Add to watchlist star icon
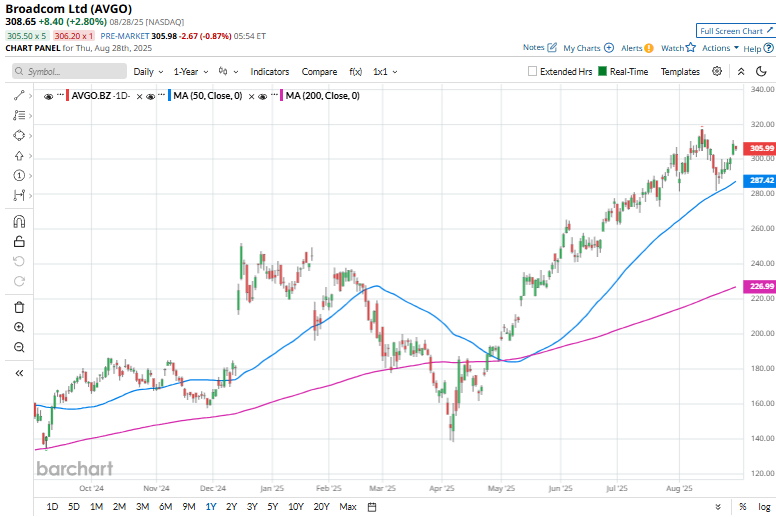 pos(691,47)
